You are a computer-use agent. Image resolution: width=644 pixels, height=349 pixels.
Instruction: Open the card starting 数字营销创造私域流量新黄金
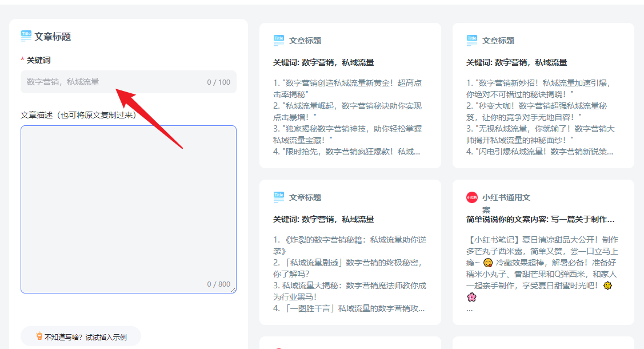[x=350, y=96]
